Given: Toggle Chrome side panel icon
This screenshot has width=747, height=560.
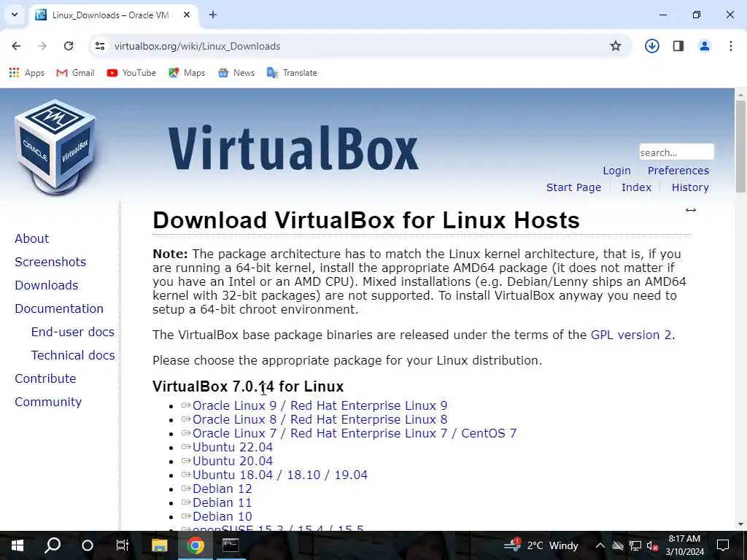Looking at the screenshot, I should 678,46.
